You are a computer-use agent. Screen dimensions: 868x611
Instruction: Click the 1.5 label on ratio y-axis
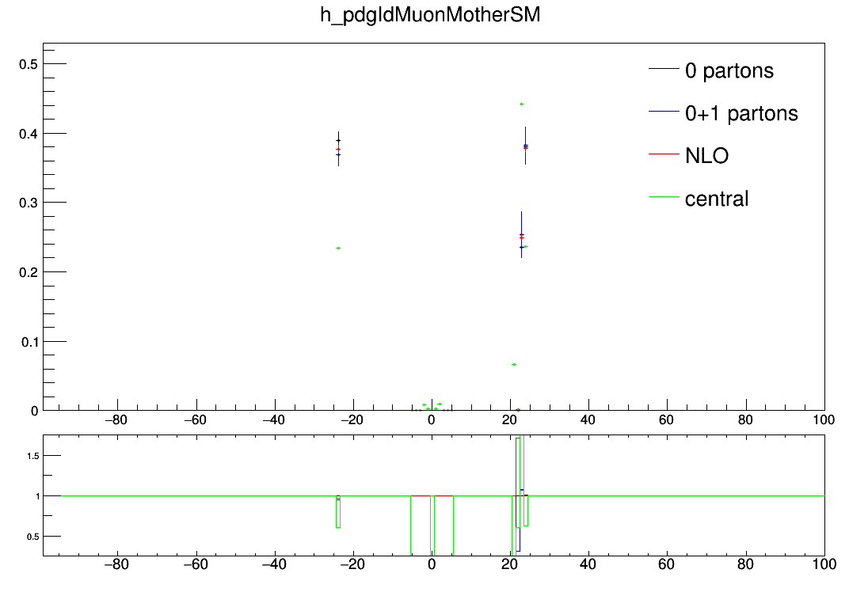[32, 456]
